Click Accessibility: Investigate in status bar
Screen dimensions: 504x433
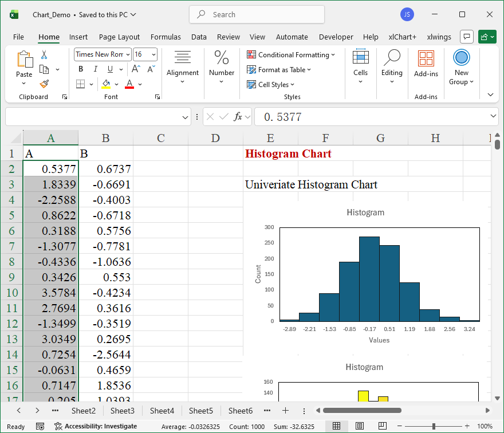click(x=95, y=426)
